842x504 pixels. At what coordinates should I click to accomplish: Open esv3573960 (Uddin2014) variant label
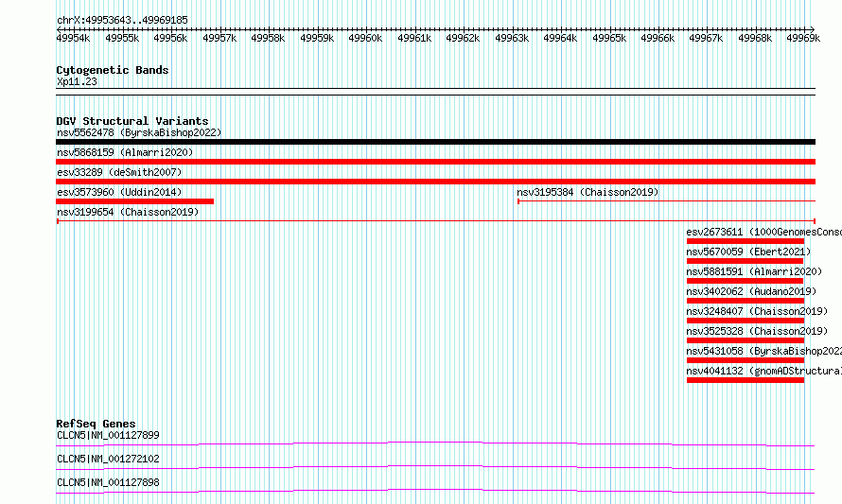119,192
